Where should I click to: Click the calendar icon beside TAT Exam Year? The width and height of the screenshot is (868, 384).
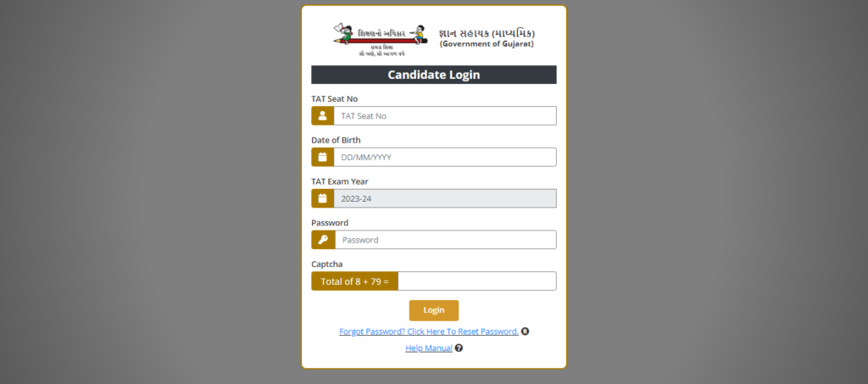[x=322, y=198]
